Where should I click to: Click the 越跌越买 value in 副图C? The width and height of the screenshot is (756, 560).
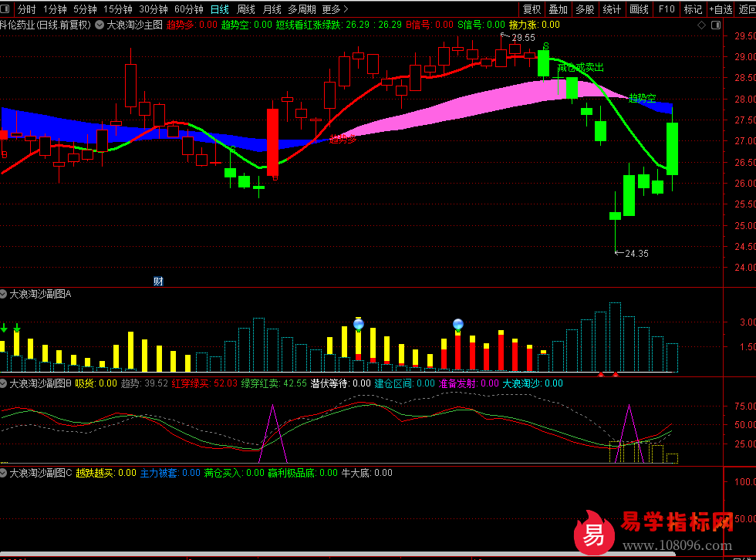[106, 473]
